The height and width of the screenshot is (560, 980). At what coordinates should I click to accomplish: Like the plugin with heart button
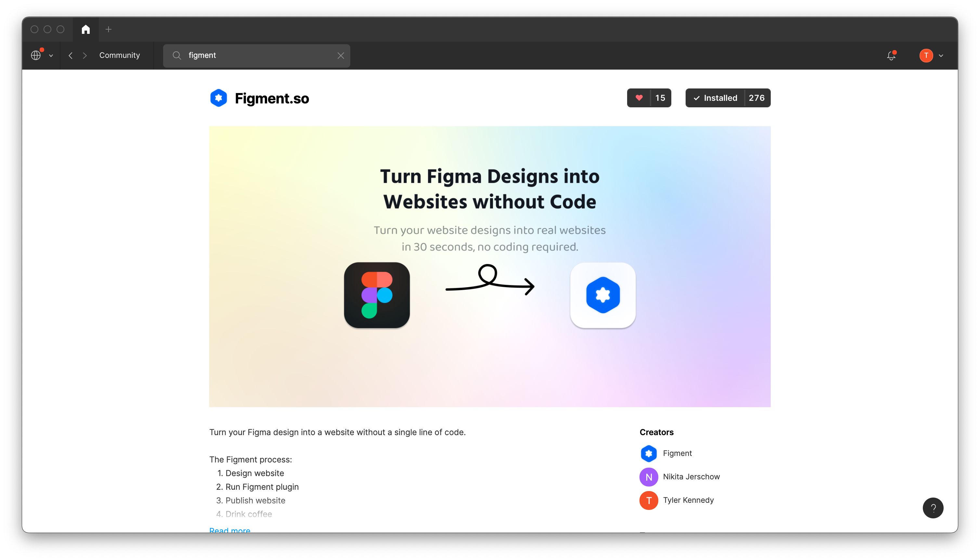point(639,98)
